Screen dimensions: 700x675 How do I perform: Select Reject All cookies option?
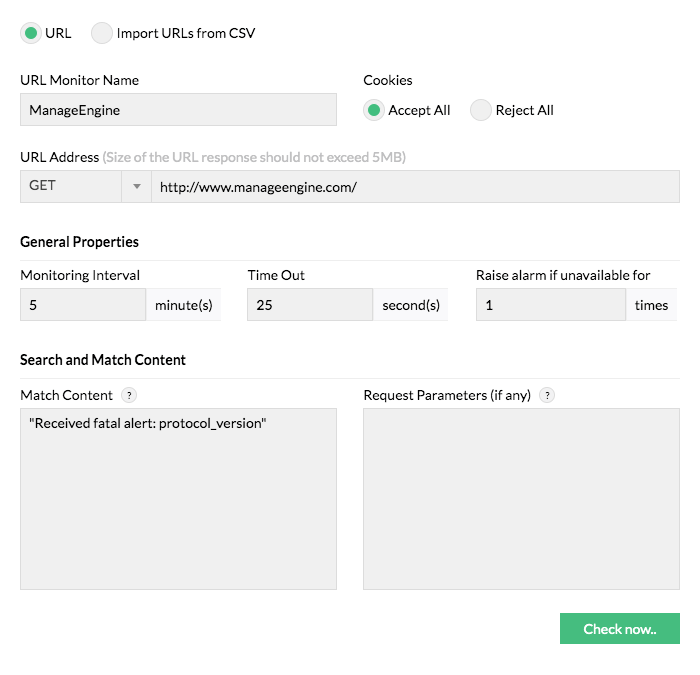click(x=481, y=110)
